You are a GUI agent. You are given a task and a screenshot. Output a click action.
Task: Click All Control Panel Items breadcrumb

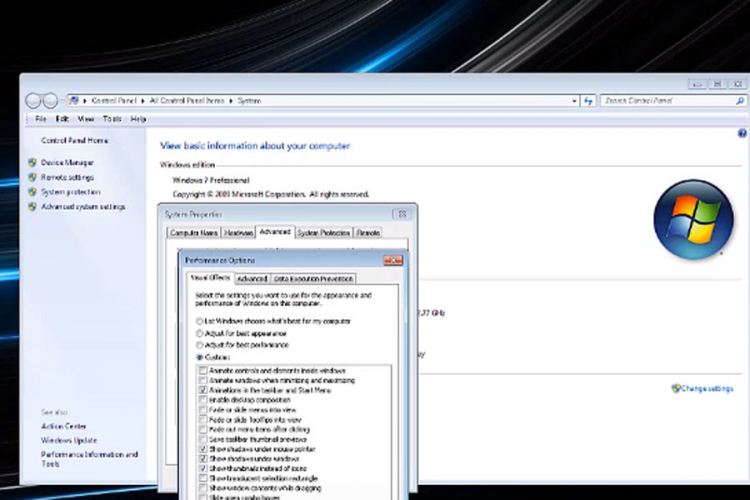click(x=187, y=101)
